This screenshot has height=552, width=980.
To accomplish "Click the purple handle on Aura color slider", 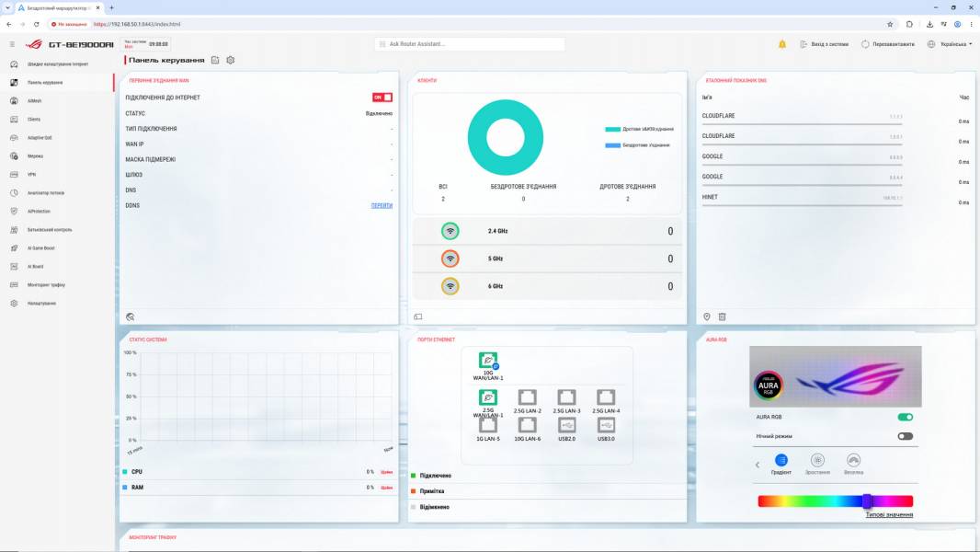I will [867, 500].
